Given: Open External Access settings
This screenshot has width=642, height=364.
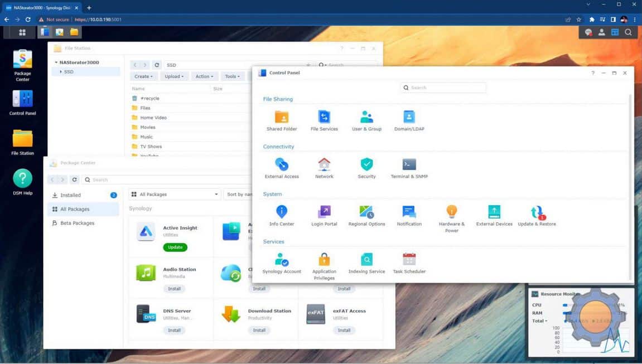Looking at the screenshot, I should (282, 168).
